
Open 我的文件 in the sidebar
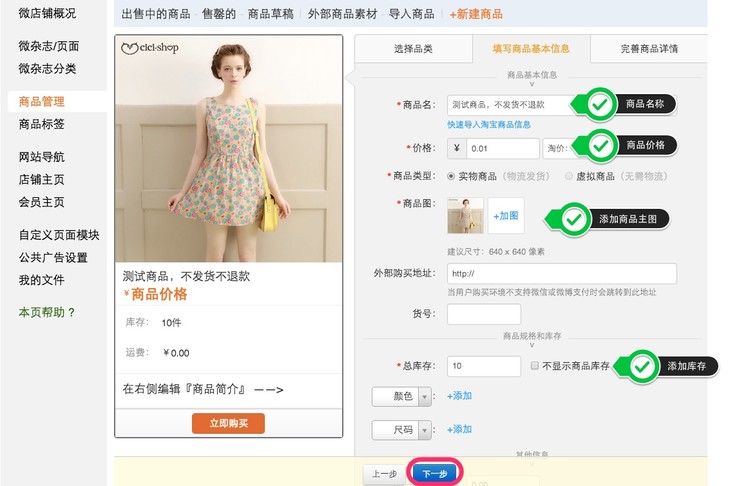pyautogui.click(x=41, y=280)
